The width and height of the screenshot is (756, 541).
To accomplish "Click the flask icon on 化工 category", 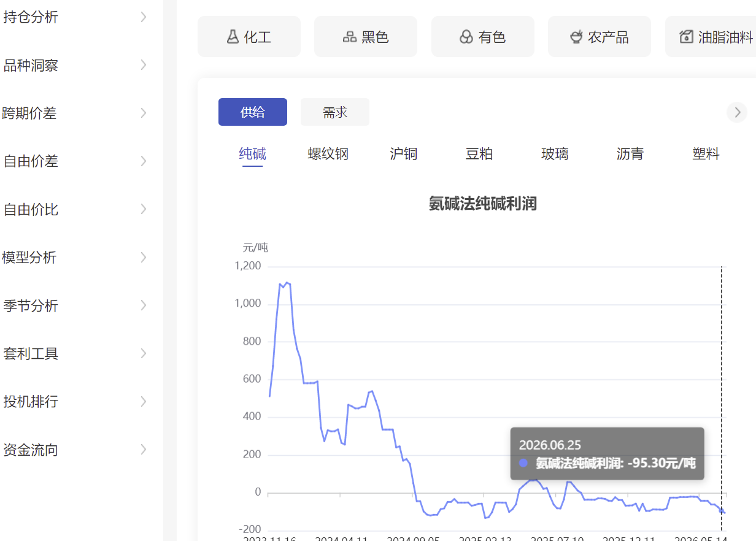I will point(233,37).
